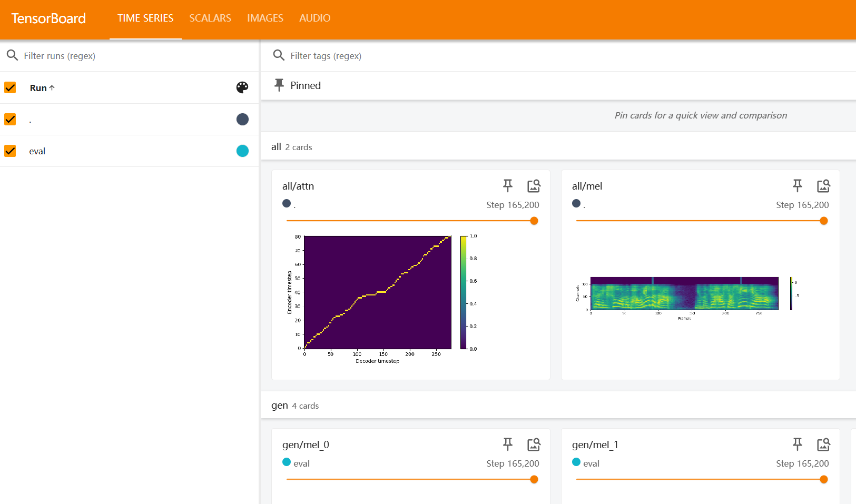
Task: Open the IMAGES tab
Action: click(x=265, y=18)
